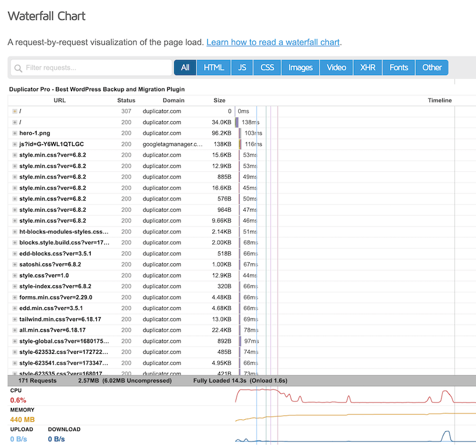Show all request types with All filter
The width and height of the screenshot is (476, 448).
click(185, 68)
